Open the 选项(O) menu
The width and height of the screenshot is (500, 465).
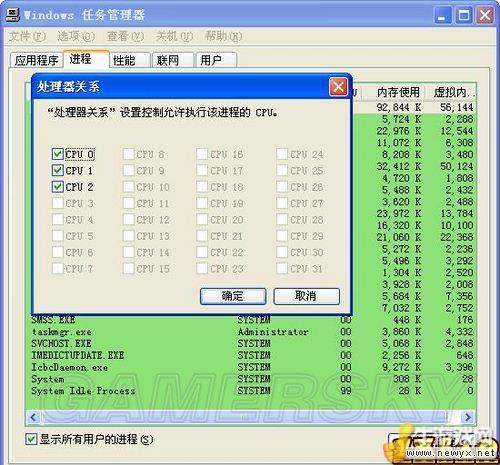tap(76, 36)
